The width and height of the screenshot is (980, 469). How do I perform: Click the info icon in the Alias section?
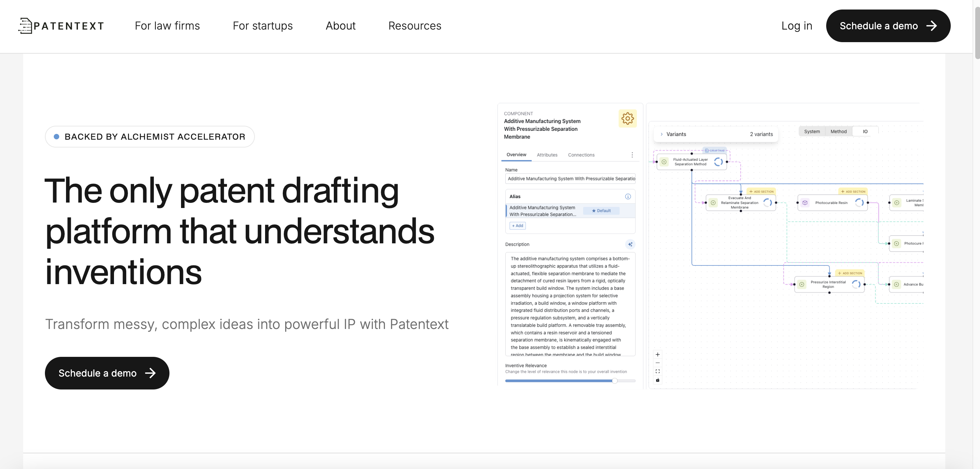coord(628,196)
